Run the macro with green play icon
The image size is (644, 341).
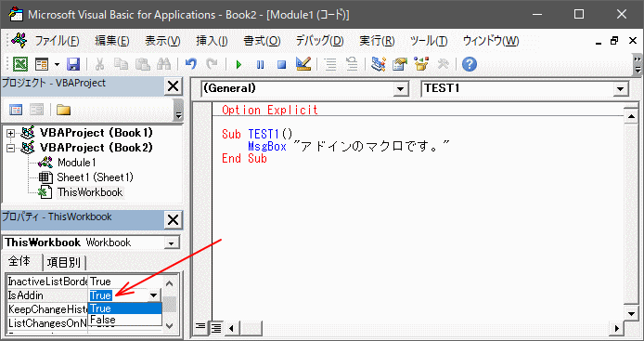238,65
